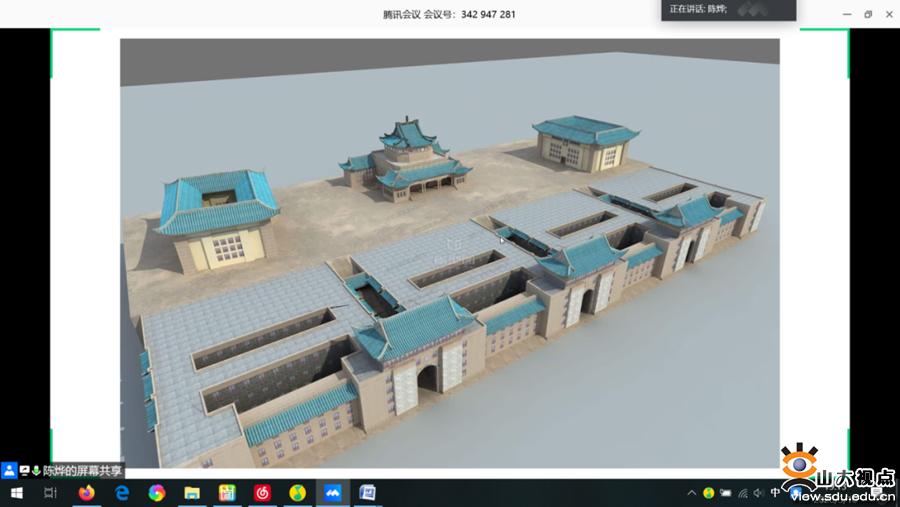Open the volume control in system tray

[x=759, y=493]
